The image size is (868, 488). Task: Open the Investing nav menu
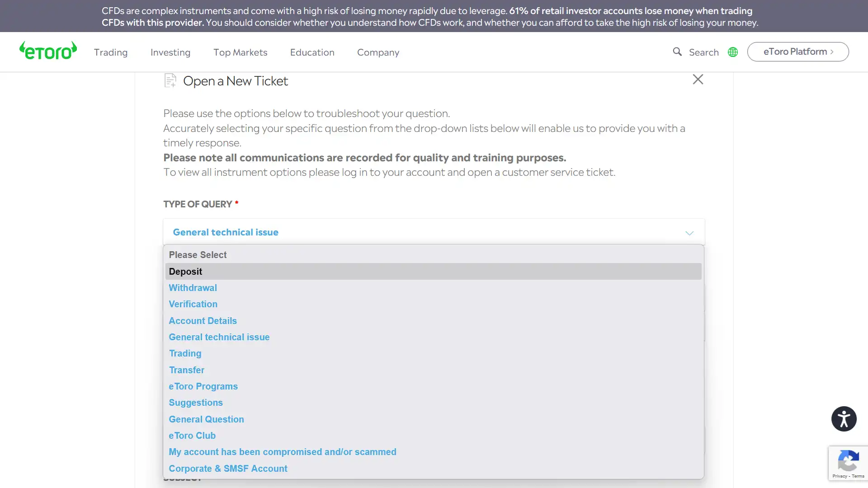pos(170,52)
